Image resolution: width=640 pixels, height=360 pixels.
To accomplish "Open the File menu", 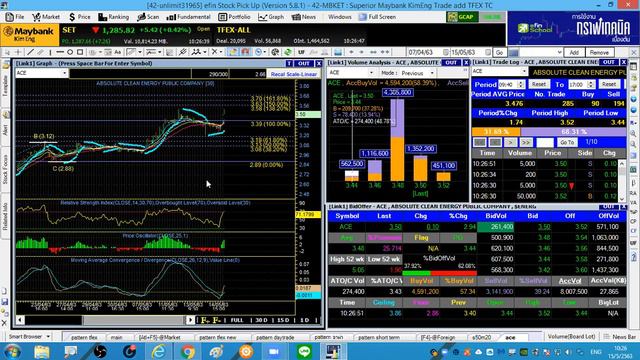I will click(15, 17).
